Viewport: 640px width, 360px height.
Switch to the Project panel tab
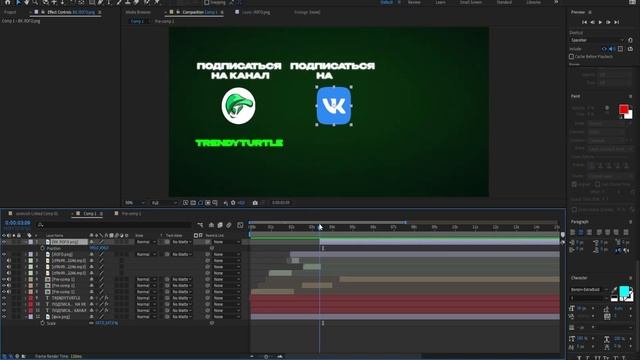point(10,12)
